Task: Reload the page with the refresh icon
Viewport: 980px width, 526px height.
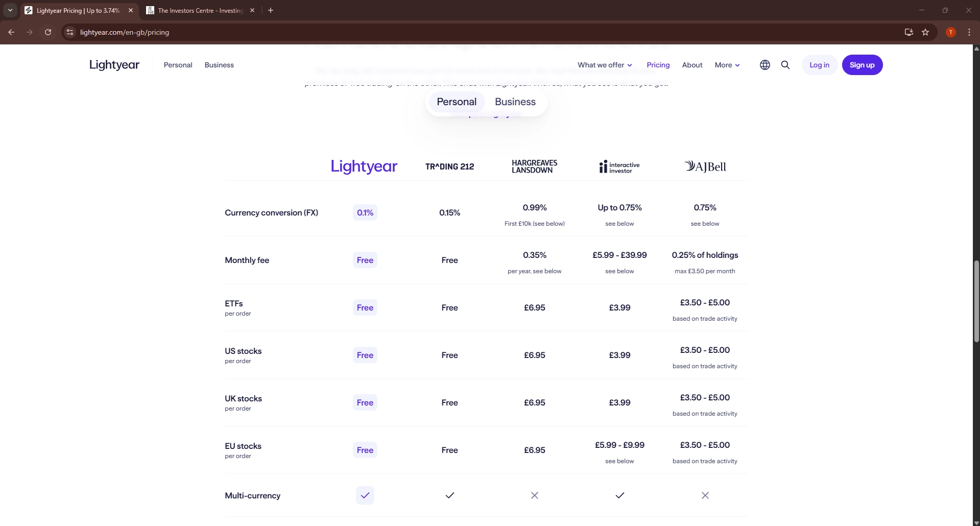Action: (x=48, y=32)
